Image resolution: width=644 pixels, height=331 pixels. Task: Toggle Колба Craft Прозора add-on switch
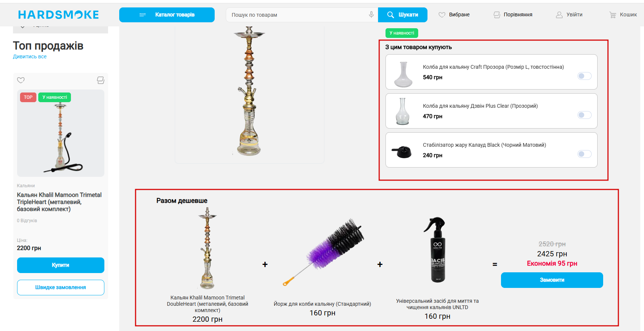coord(584,76)
